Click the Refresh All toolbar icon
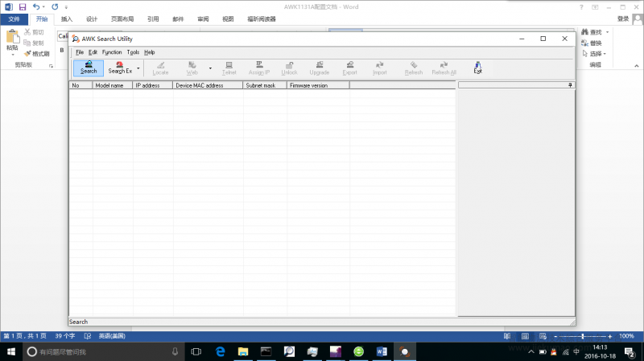 [x=444, y=68]
